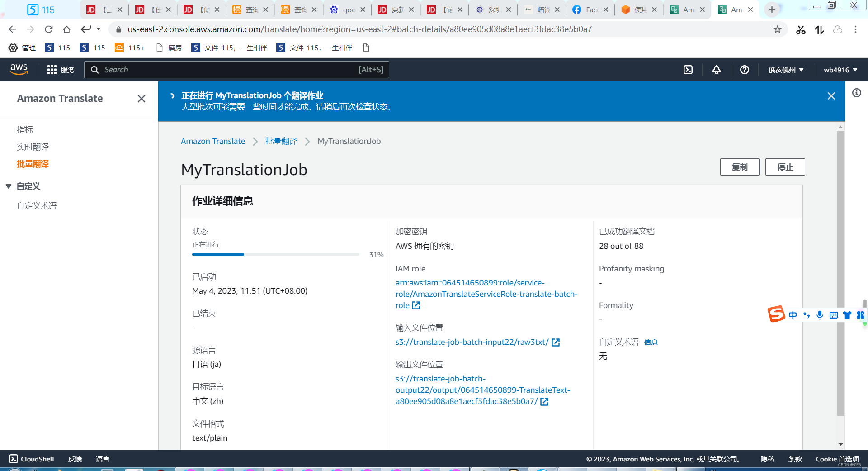
Task: Click the job progress bar
Action: click(276, 255)
